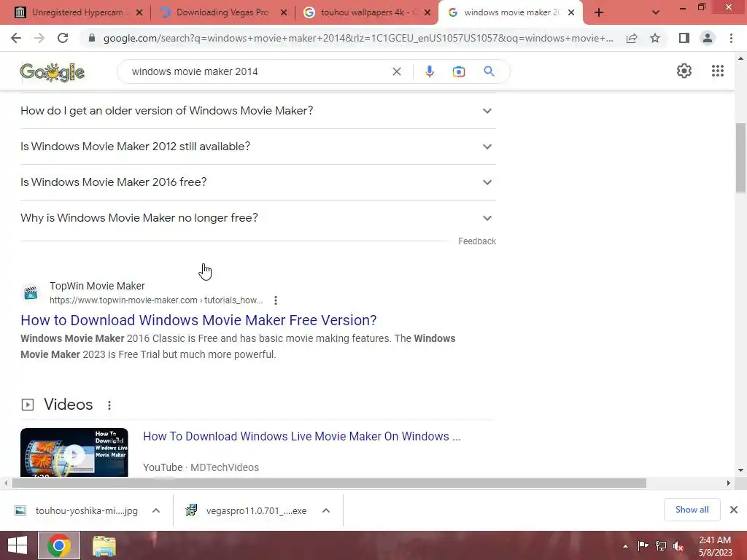Select the windows movie maker tab
Screen dimensions: 747x560
[x=511, y=12]
